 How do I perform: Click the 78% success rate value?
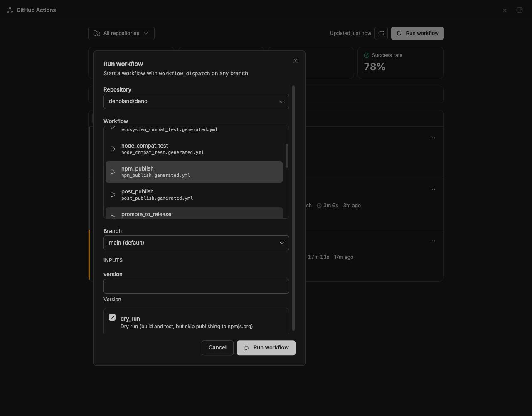click(x=374, y=67)
